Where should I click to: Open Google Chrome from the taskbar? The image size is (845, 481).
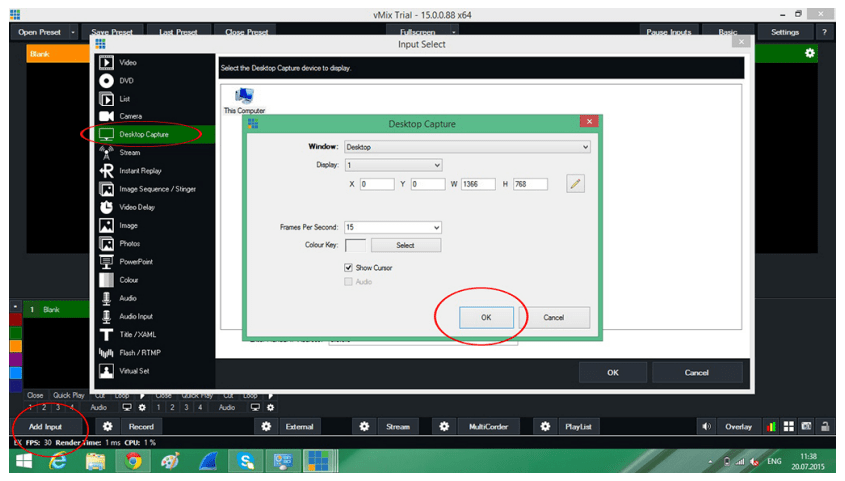click(x=133, y=461)
